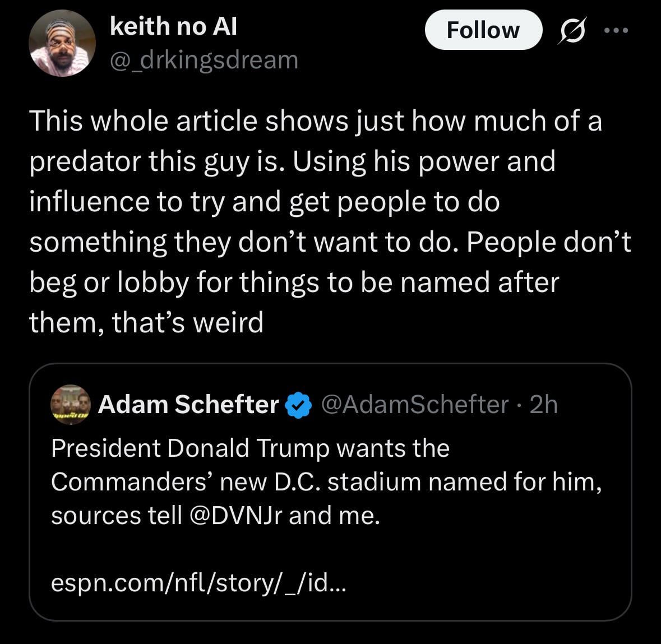The image size is (661, 644).
Task: Open the @DVNJr mention
Action: pos(237,516)
